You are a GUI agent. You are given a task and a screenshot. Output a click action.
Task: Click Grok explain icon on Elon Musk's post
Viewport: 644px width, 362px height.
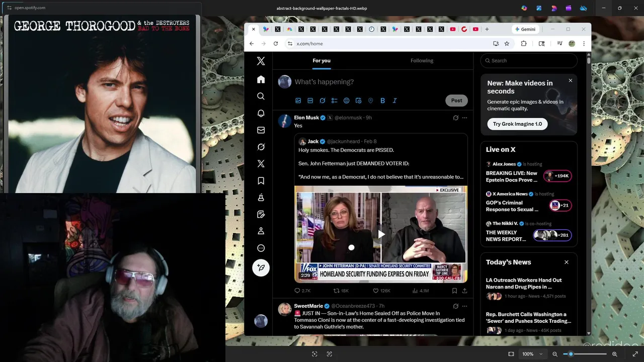tap(455, 118)
